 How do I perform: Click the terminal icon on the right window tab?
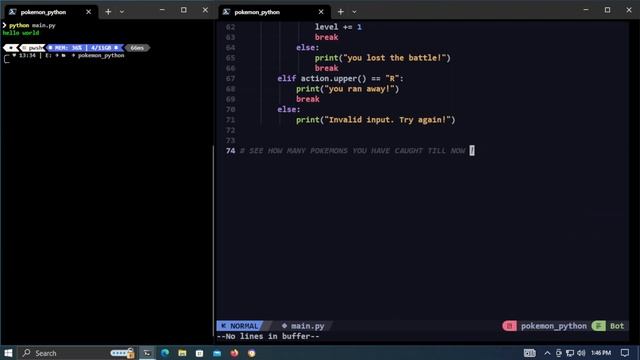coord(226,12)
